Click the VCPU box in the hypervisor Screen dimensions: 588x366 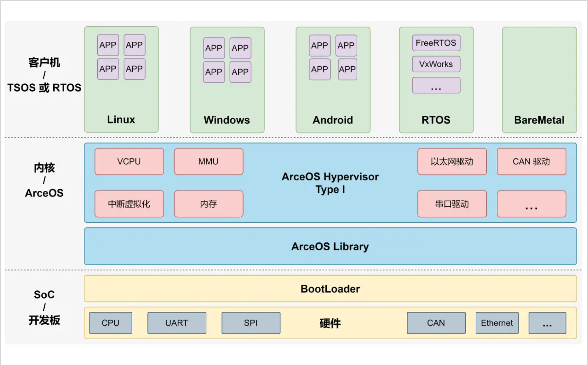[129, 161]
